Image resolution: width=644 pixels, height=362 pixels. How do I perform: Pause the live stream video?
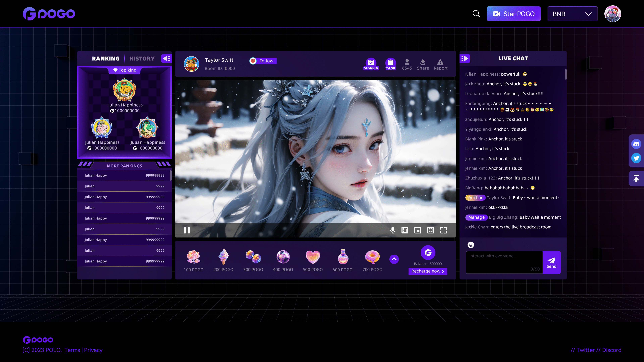pos(187,230)
